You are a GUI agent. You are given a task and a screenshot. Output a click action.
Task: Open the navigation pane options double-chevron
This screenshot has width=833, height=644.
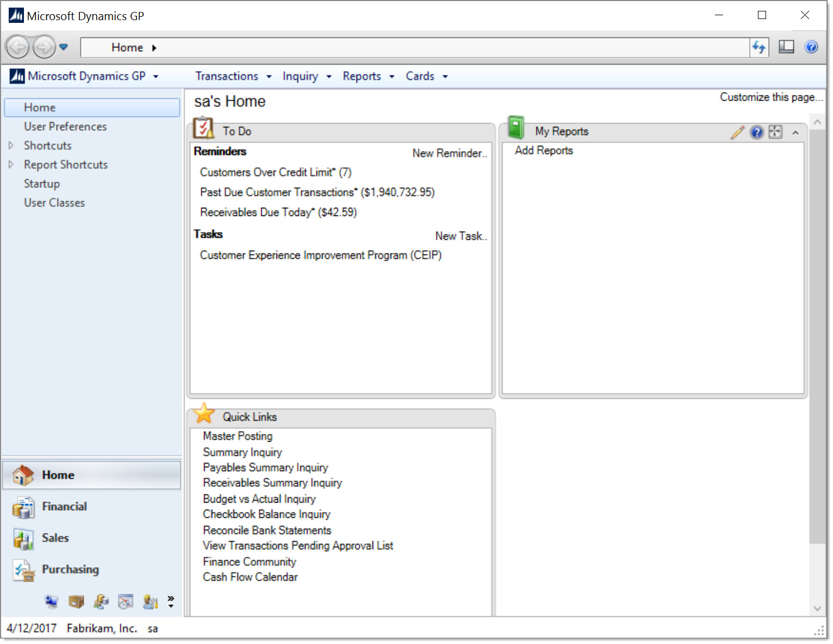(171, 601)
